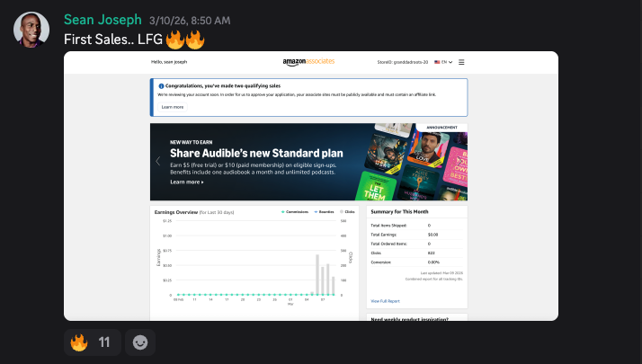Screen dimensions: 642x364
Task: Go to previous banner with left chevron
Action: click(158, 161)
